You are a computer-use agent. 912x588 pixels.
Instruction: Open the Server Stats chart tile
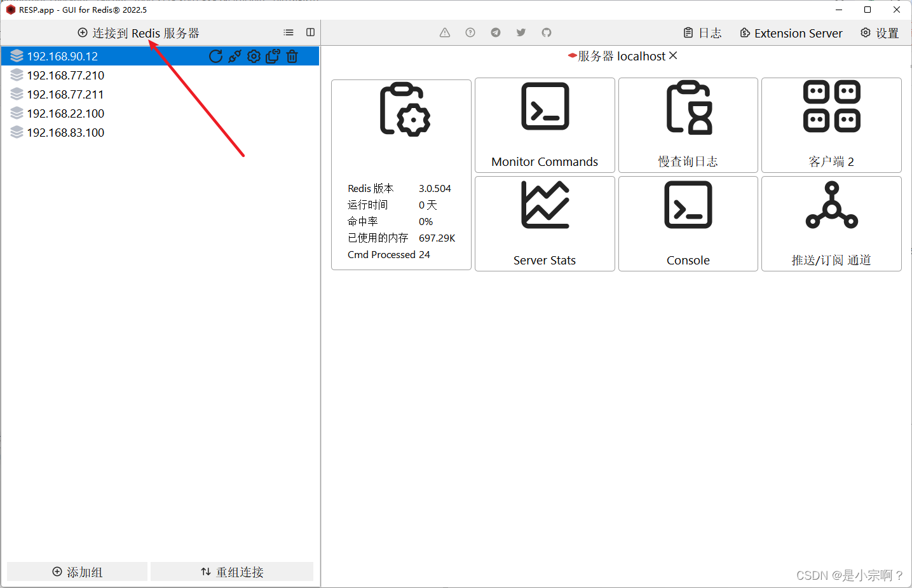(x=545, y=224)
